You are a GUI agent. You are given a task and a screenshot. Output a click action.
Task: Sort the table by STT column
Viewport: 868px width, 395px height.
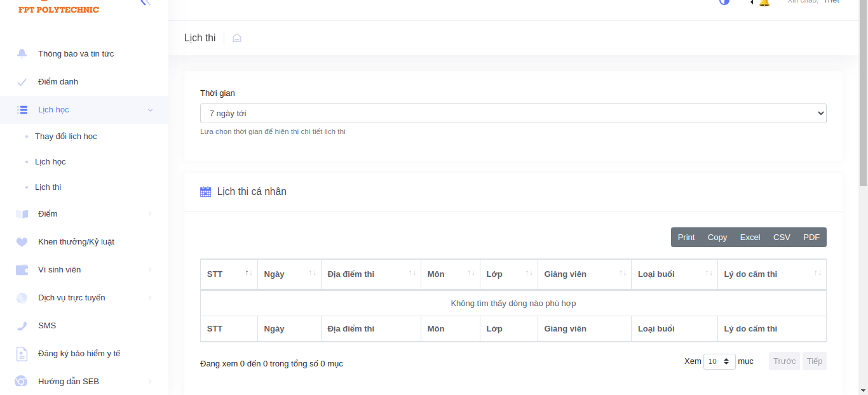click(x=229, y=274)
